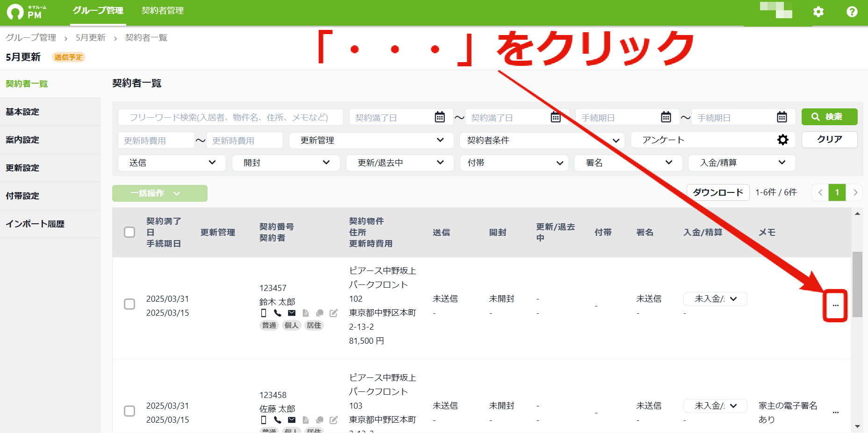This screenshot has height=433, width=868.
Task: Open インポート履歴 in sidebar
Action: point(50,224)
